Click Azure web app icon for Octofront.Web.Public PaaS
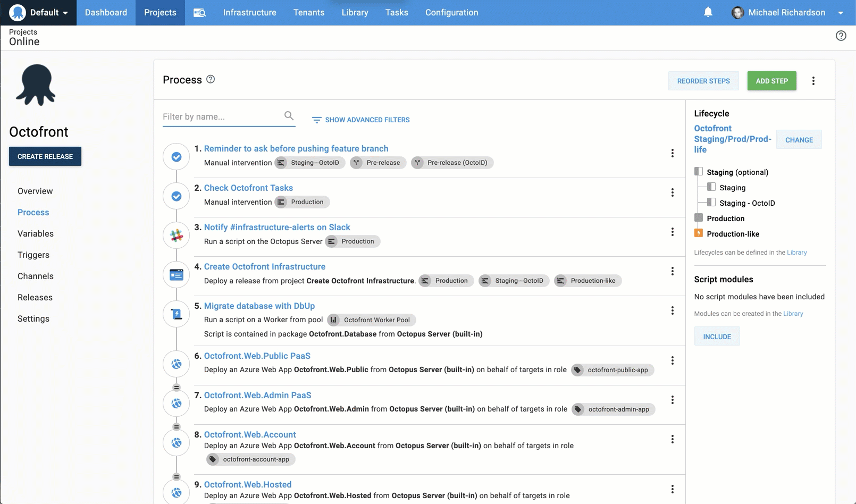The height and width of the screenshot is (504, 856). [177, 364]
